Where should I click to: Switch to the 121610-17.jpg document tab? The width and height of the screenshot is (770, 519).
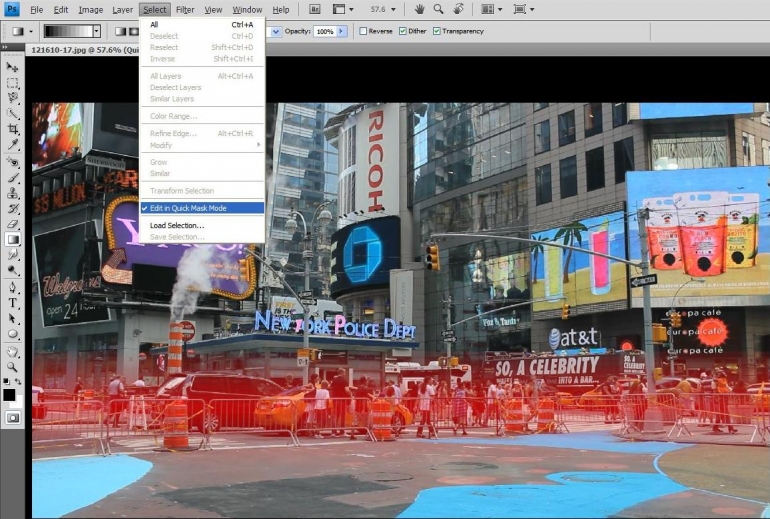(83, 50)
